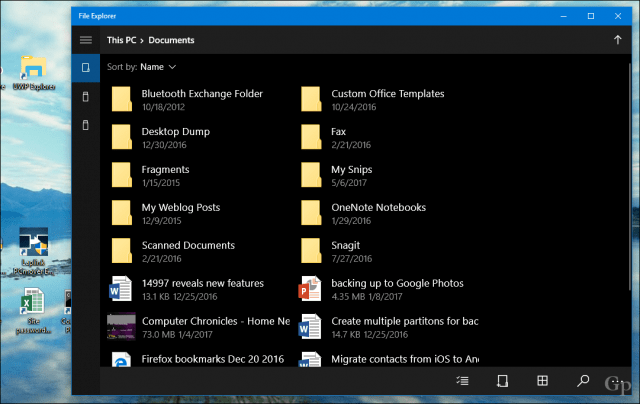Click 'My Weblog Posts' folder name text

coord(181,207)
